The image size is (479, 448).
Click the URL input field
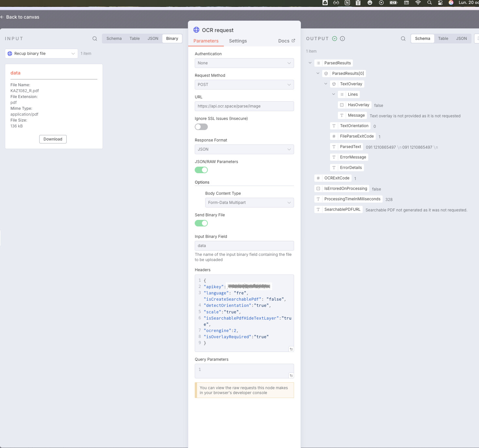pyautogui.click(x=244, y=106)
